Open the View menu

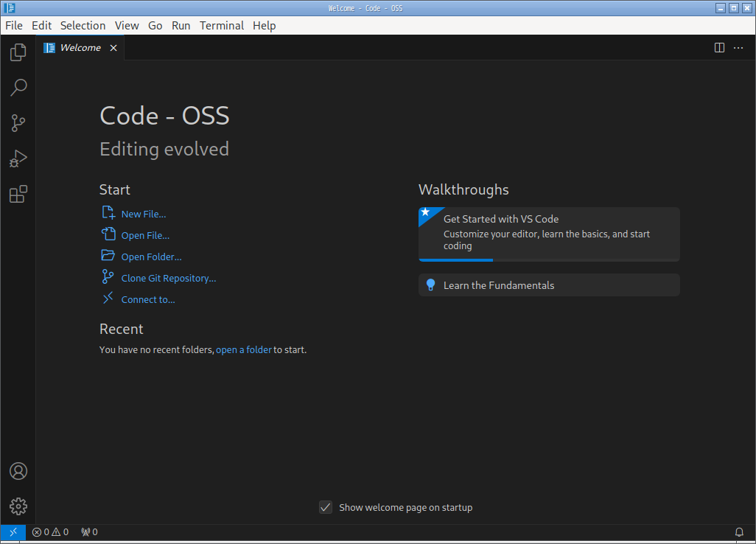coord(127,26)
